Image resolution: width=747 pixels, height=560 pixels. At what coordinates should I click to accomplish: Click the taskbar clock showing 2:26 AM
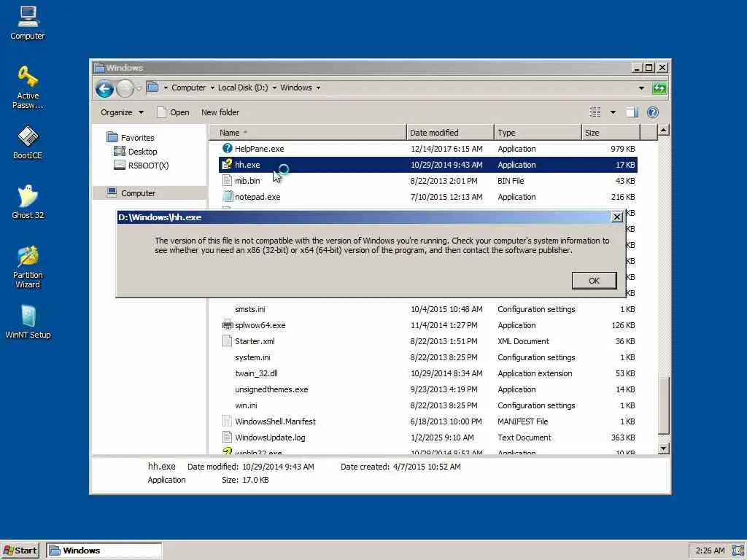coord(710,551)
